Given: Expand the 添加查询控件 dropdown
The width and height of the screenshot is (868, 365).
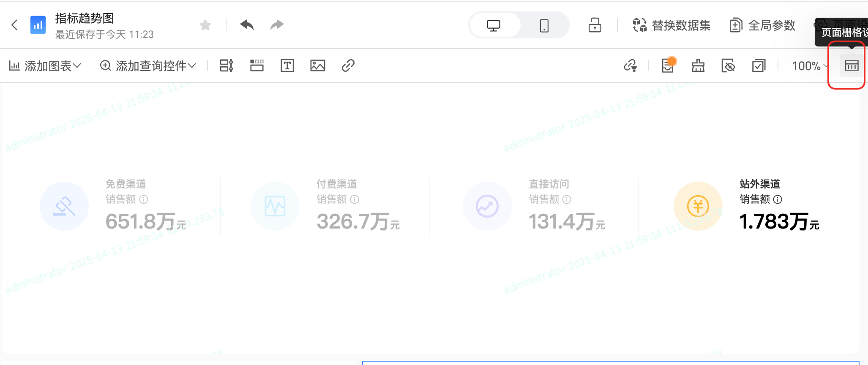Looking at the screenshot, I should click(148, 66).
